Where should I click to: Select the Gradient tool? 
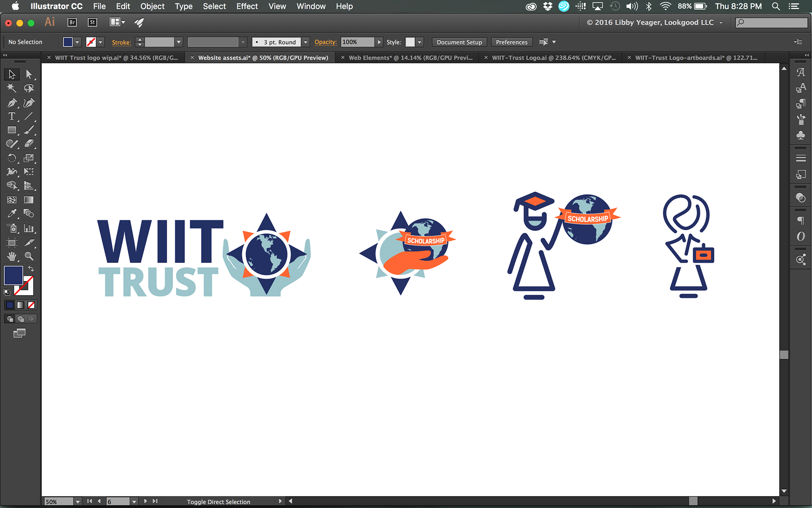29,200
